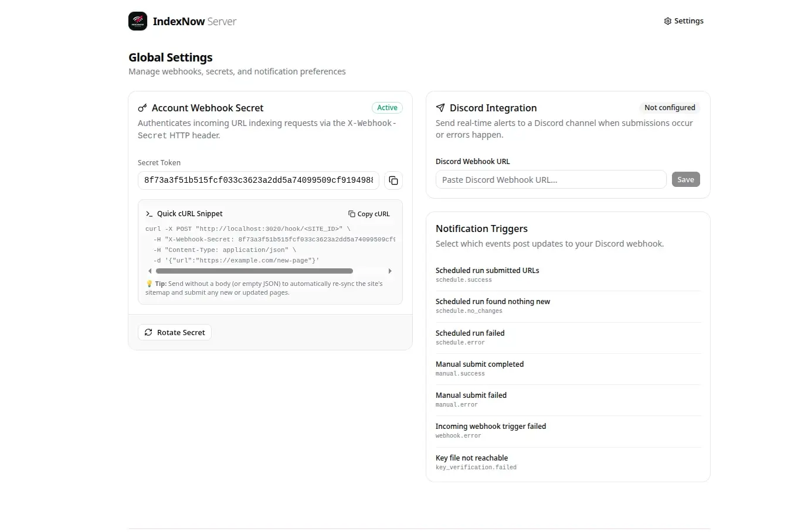
Task: Click the IndexNow Server title text
Action: (195, 21)
